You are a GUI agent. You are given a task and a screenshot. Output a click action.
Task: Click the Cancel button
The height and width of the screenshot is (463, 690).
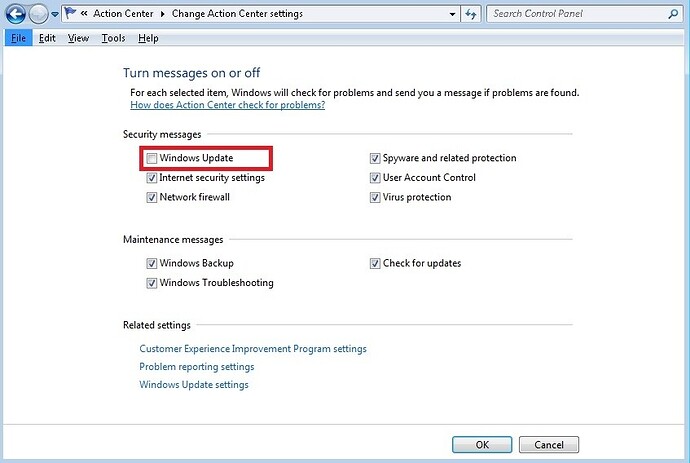pyautogui.click(x=549, y=445)
